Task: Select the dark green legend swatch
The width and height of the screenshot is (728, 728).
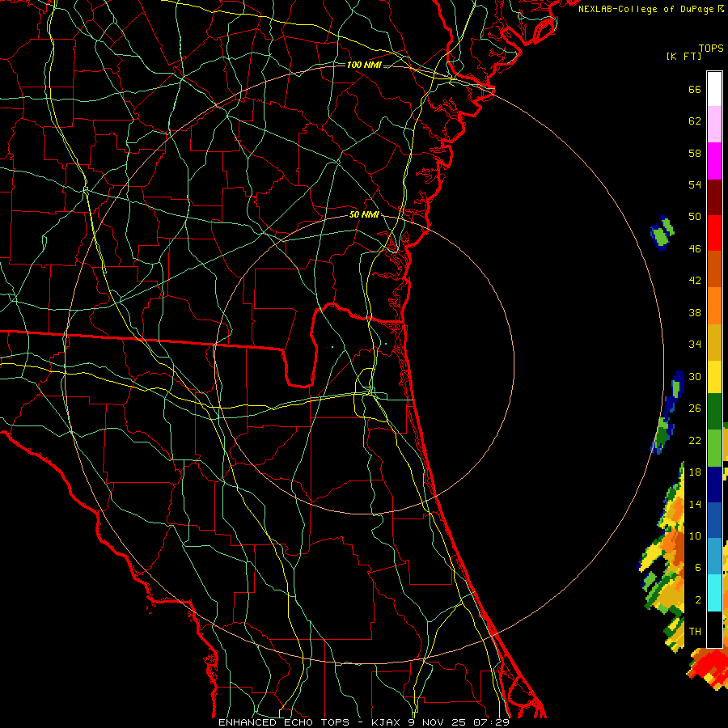Action: (714, 412)
